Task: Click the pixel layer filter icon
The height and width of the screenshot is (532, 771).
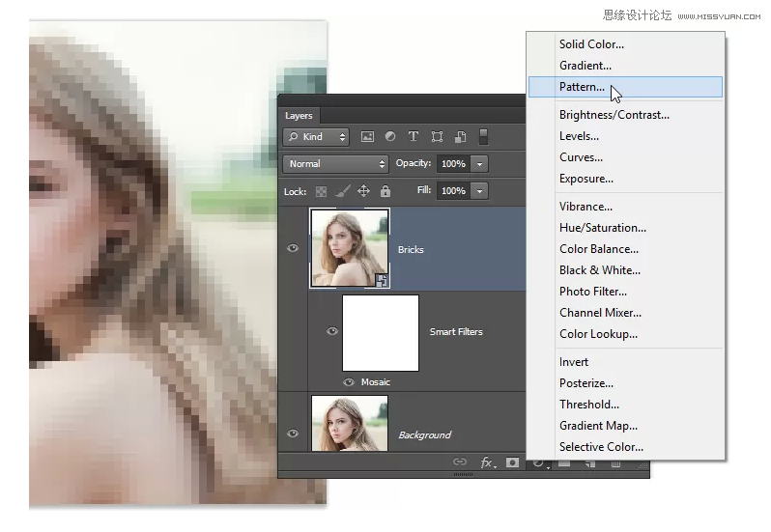Action: [x=367, y=137]
